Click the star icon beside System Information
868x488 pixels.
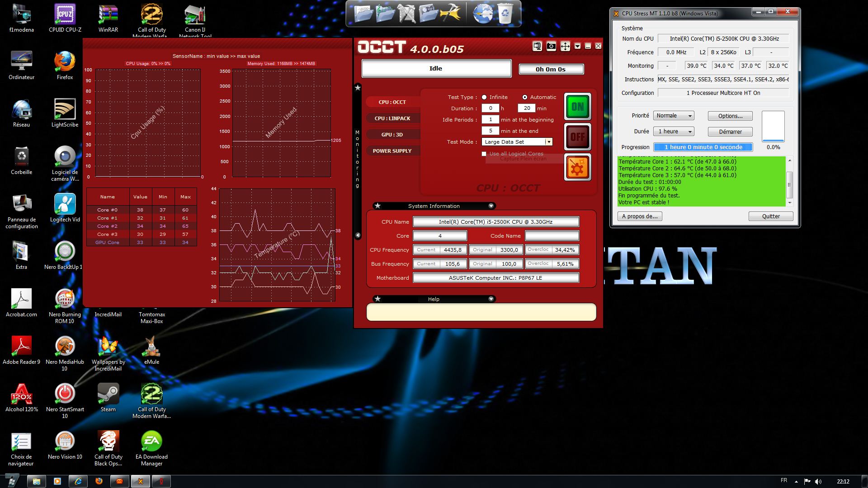378,206
